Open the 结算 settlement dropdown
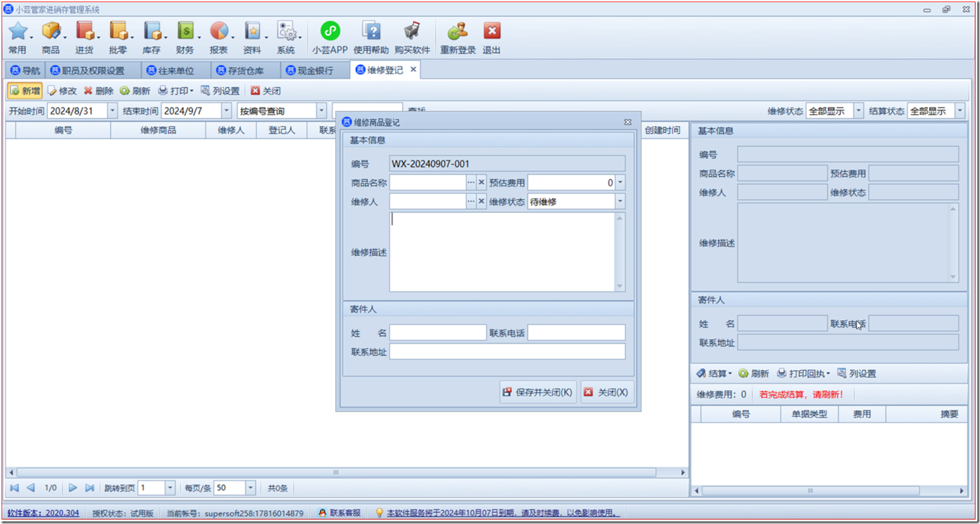The image size is (980, 524). point(714,373)
